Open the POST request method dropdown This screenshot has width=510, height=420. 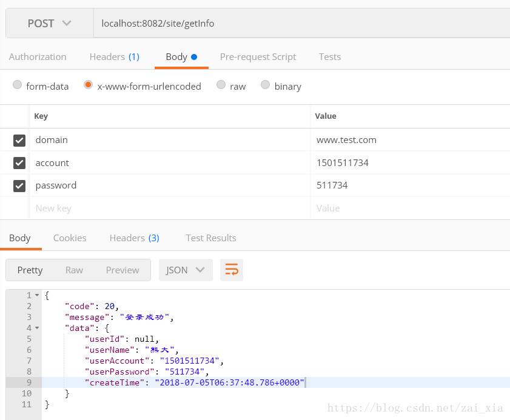[x=49, y=23]
